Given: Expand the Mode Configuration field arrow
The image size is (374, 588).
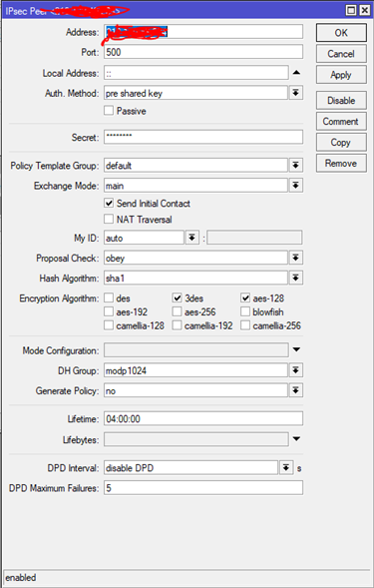Looking at the screenshot, I should click(296, 349).
